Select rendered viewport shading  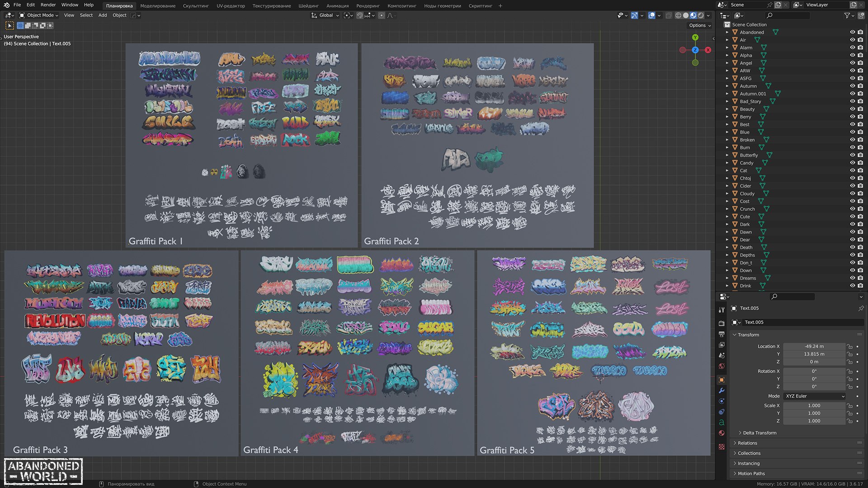(701, 15)
